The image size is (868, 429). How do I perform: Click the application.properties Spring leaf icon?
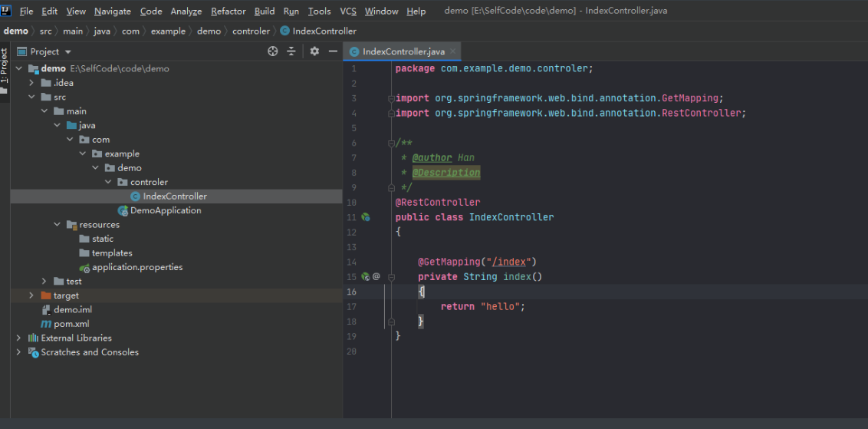[84, 268]
